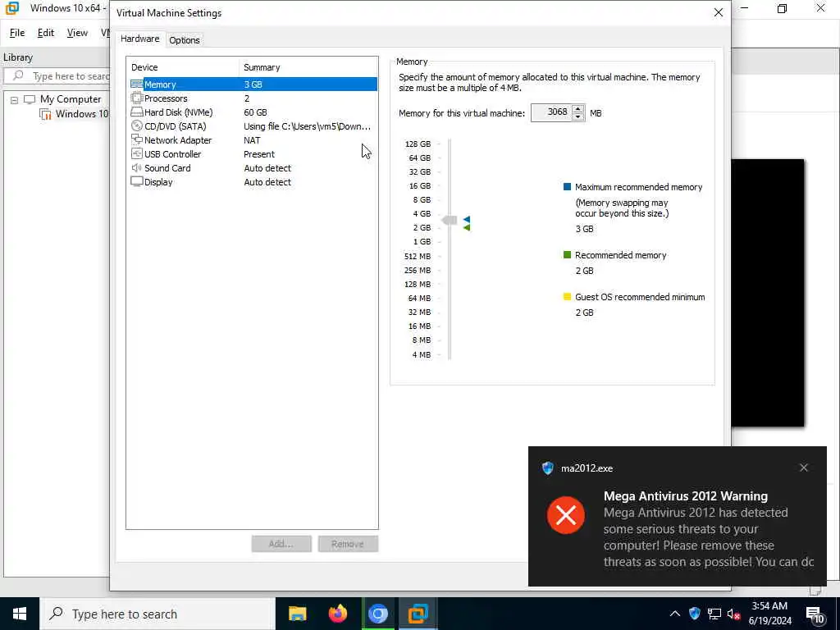Select the Processors row value 2
The image size is (840, 630).
(246, 98)
